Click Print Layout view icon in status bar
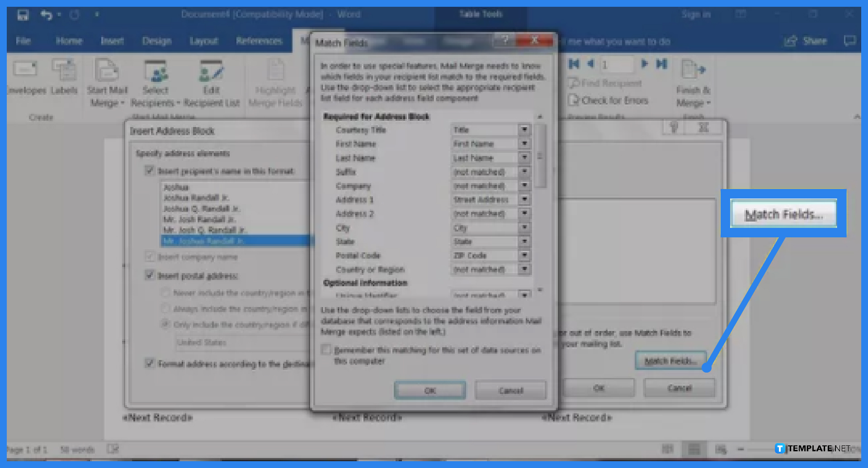The image size is (868, 468). (x=694, y=449)
